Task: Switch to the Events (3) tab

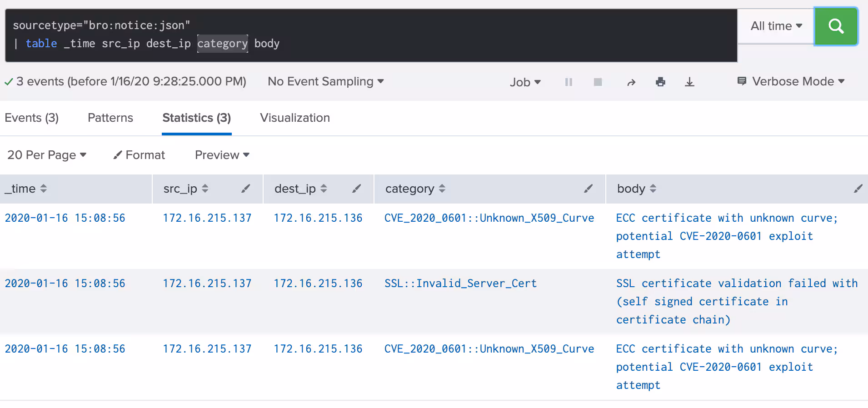Action: pyautogui.click(x=32, y=118)
